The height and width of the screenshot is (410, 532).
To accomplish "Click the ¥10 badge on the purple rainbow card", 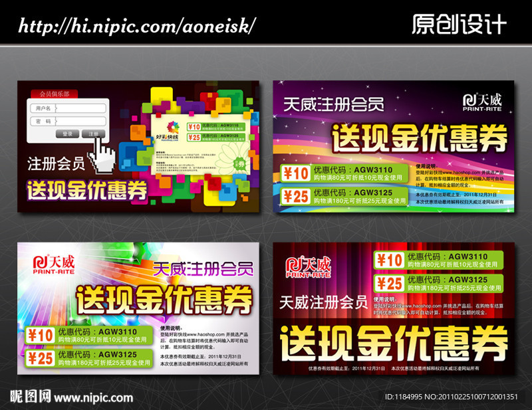I will [296, 173].
